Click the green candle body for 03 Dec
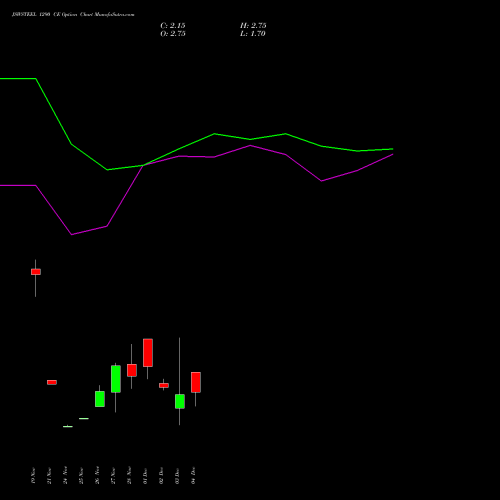The height and width of the screenshot is (500, 500). pyautogui.click(x=180, y=401)
